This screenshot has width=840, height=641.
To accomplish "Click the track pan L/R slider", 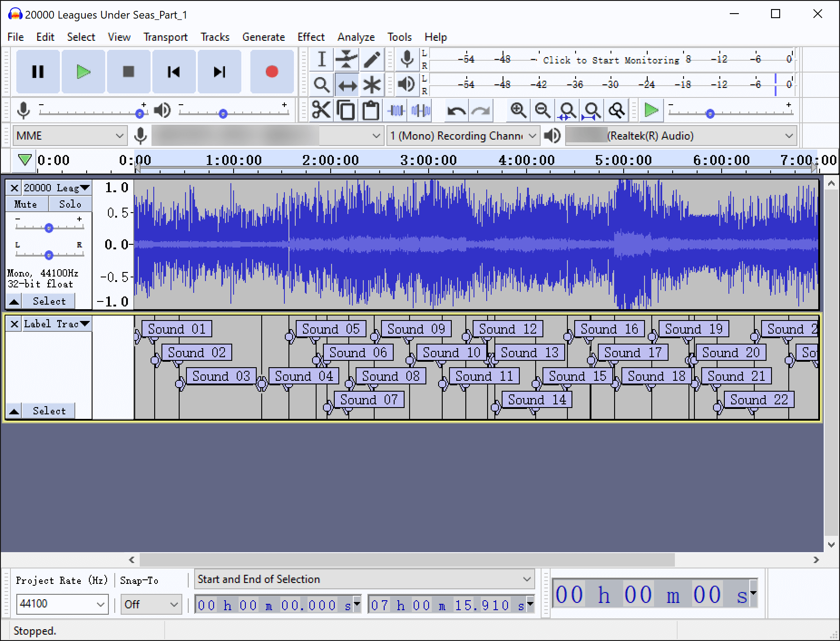I will [49, 255].
